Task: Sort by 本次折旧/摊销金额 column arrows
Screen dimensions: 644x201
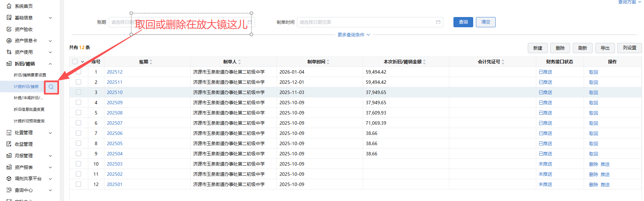Action: (424, 62)
